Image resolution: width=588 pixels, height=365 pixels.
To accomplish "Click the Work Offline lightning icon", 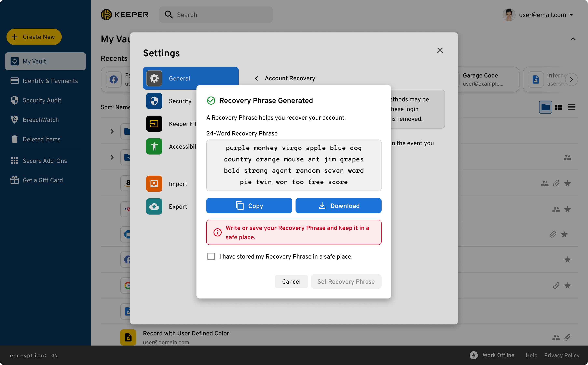I will coord(474,355).
